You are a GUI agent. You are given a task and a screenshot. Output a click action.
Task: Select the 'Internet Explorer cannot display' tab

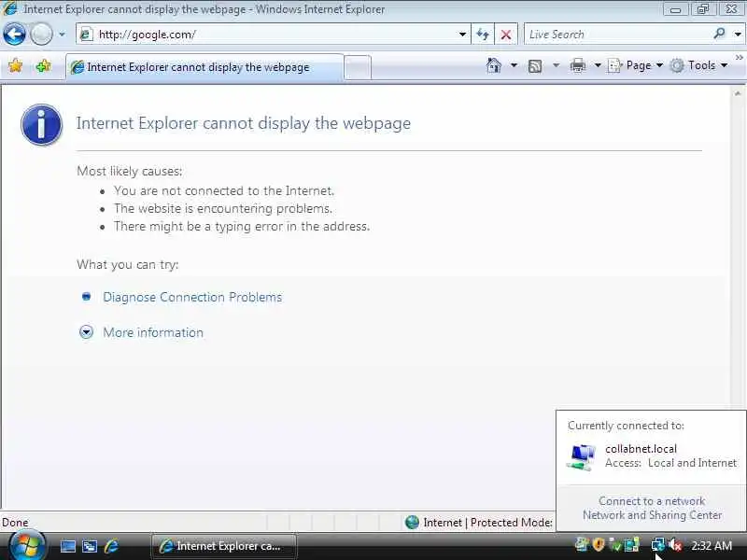[204, 67]
